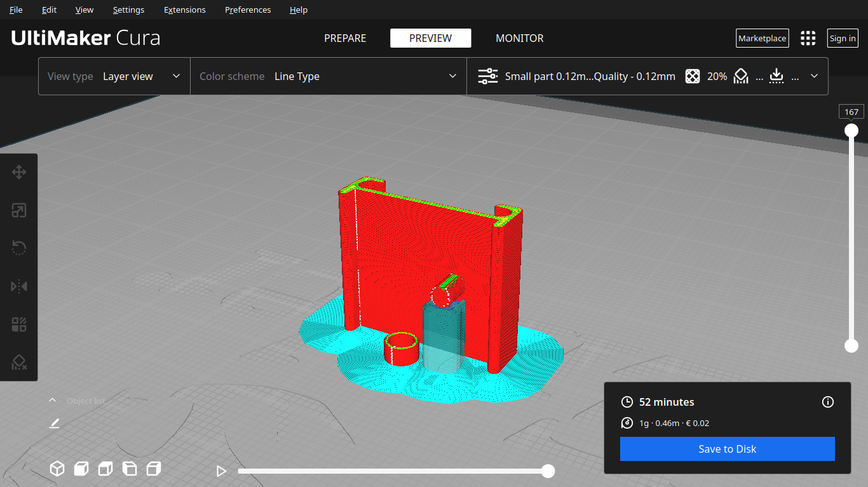This screenshot has width=868, height=487.
Task: Open the Color scheme dropdown
Action: [329, 76]
